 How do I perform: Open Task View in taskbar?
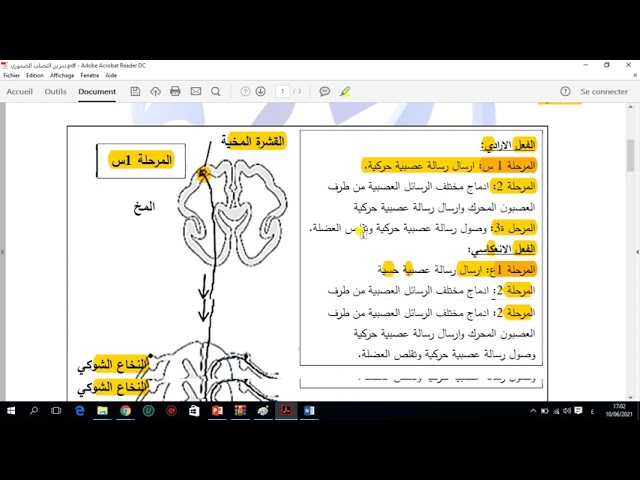[56, 411]
